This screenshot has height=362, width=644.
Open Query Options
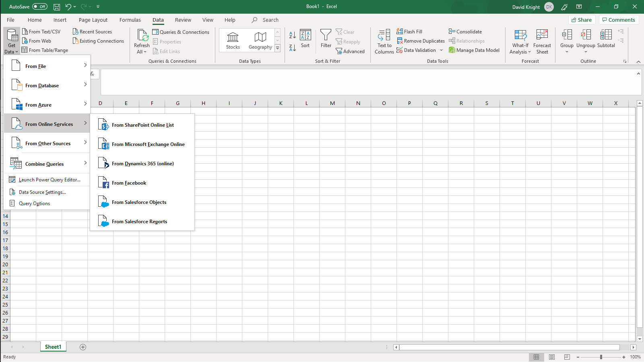pyautogui.click(x=47, y=203)
